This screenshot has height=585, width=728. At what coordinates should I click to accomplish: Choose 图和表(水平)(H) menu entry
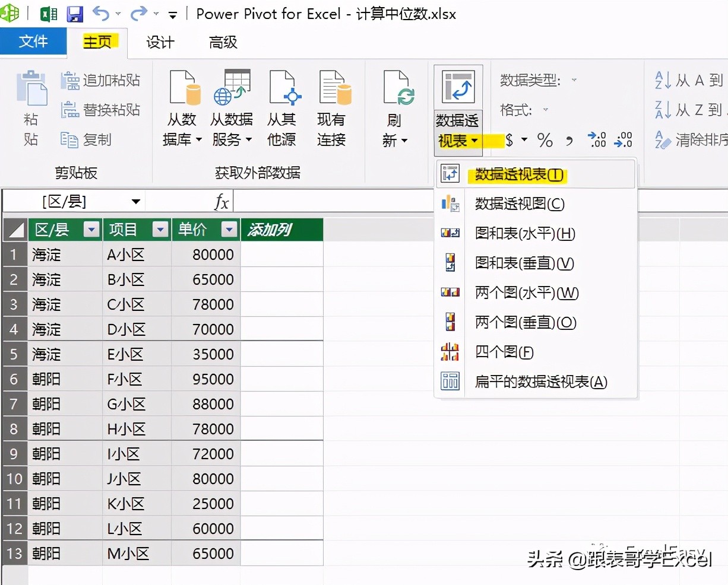(x=536, y=233)
